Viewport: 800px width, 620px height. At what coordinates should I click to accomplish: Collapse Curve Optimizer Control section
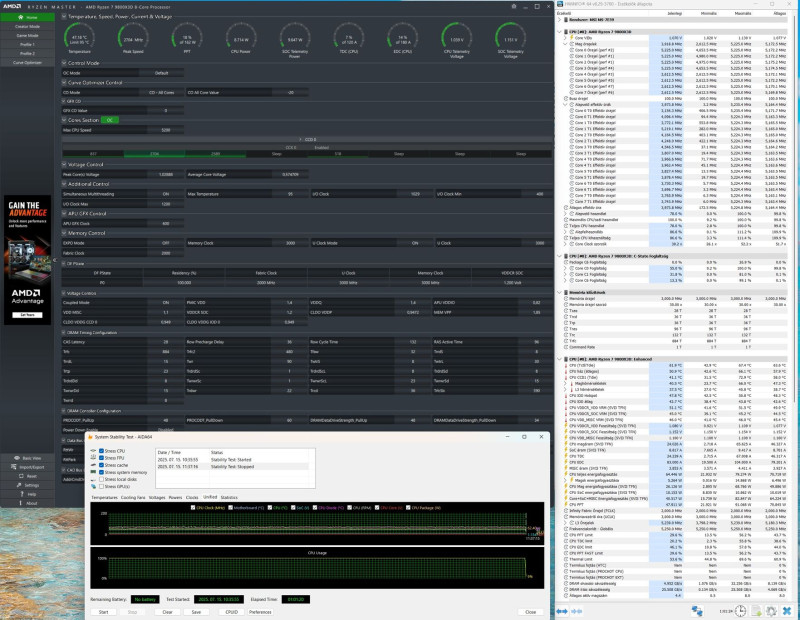pos(64,83)
